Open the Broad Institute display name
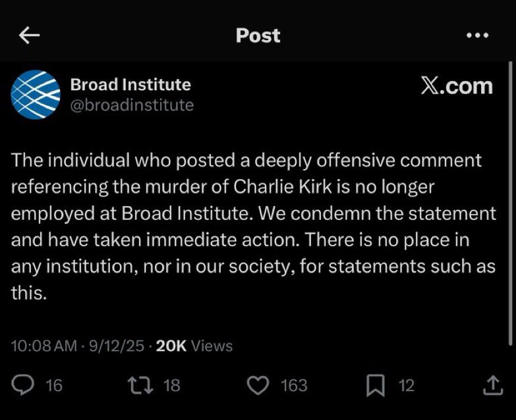516x420 pixels. click(x=130, y=84)
